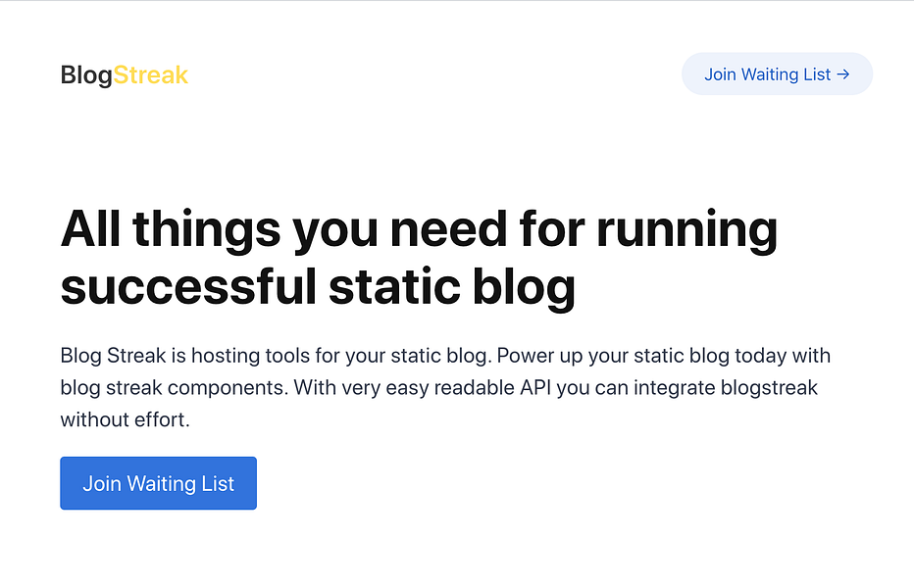Click the "Join Waiting List →" pill in the header
This screenshot has width=914, height=588.
[x=777, y=73]
